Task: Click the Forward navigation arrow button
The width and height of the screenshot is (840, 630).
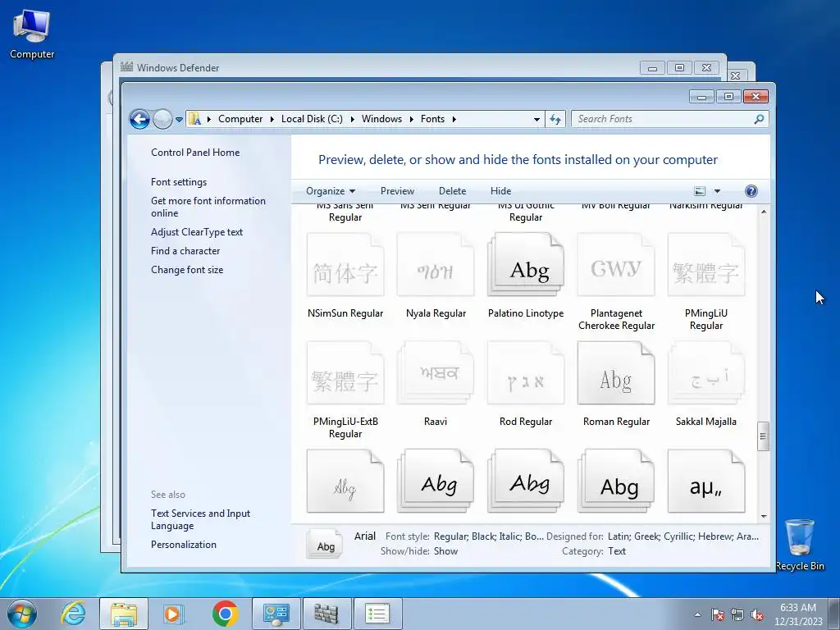Action: [x=162, y=119]
